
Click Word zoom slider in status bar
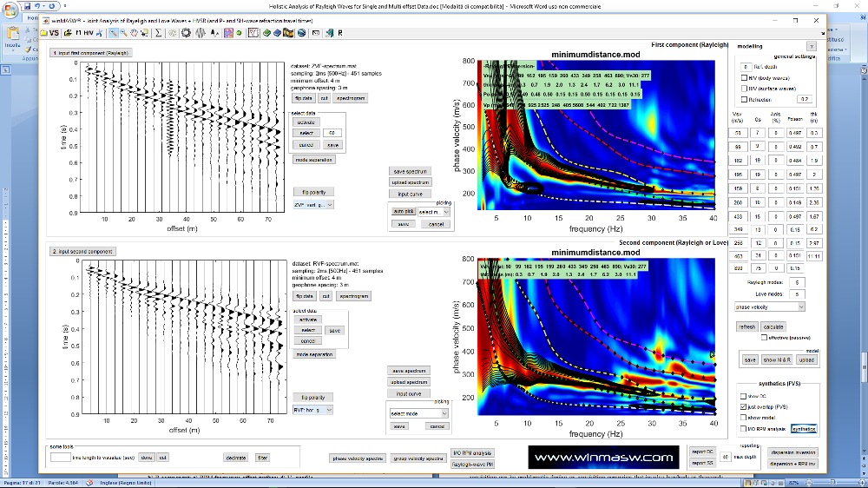[831, 483]
